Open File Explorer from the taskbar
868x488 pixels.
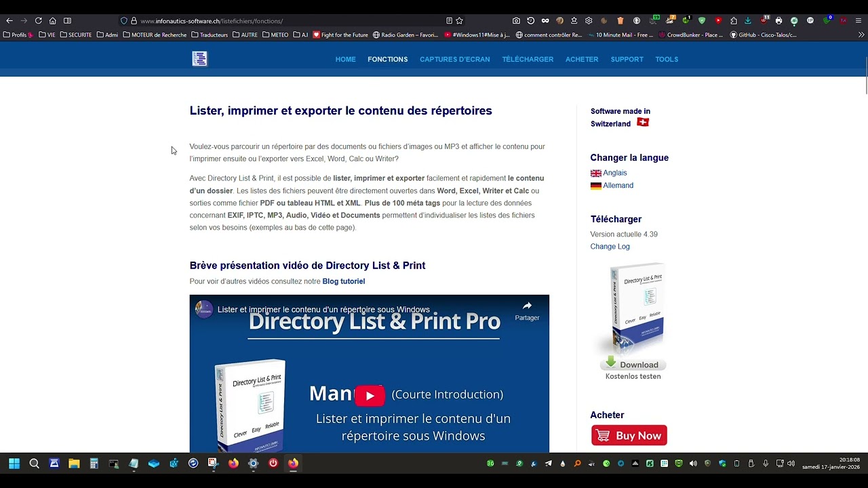(x=74, y=464)
